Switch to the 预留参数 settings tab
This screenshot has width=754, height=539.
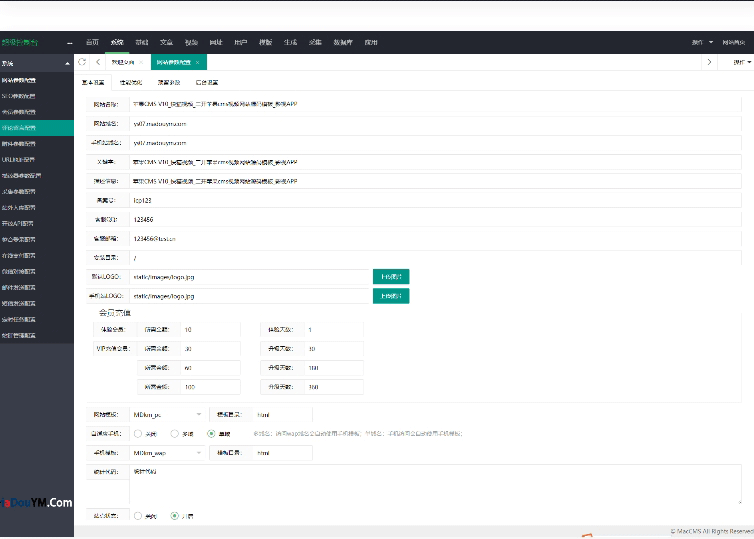pyautogui.click(x=169, y=83)
